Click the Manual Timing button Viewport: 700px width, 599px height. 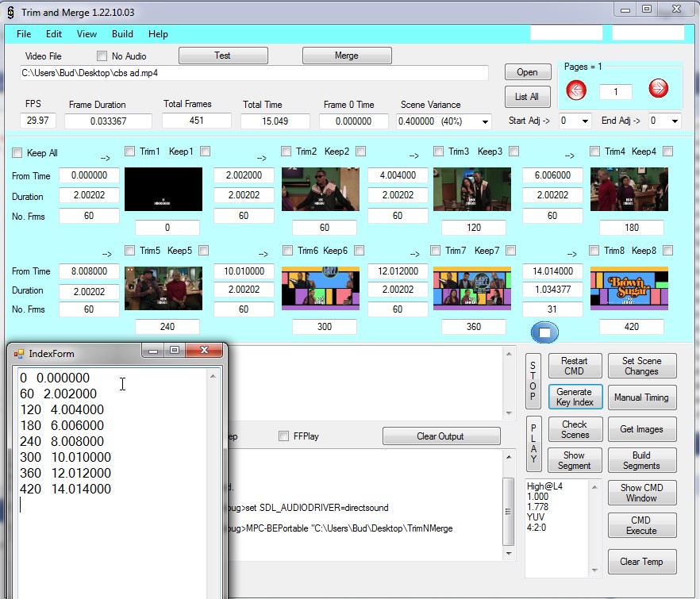tap(642, 397)
